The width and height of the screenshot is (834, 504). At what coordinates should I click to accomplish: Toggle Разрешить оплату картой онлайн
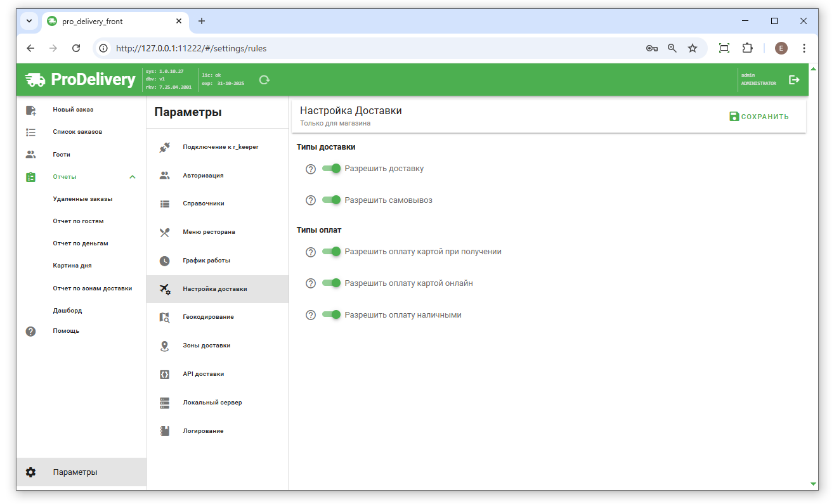[332, 283]
